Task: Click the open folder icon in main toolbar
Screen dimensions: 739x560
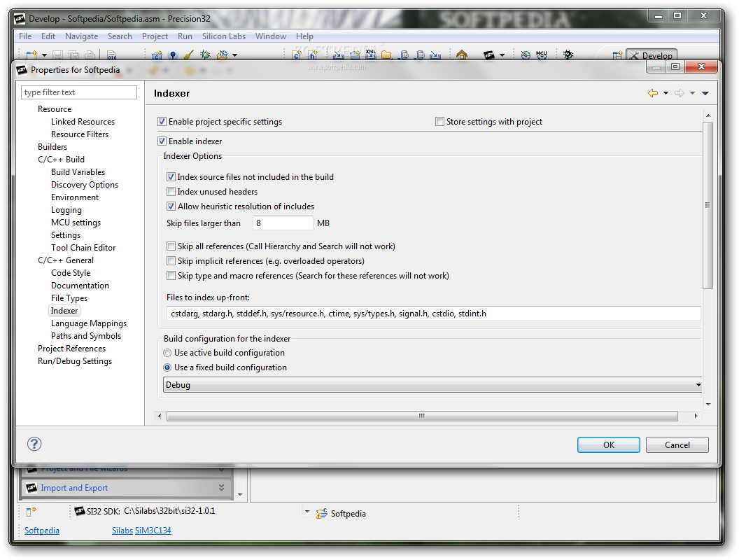Action: [x=386, y=55]
